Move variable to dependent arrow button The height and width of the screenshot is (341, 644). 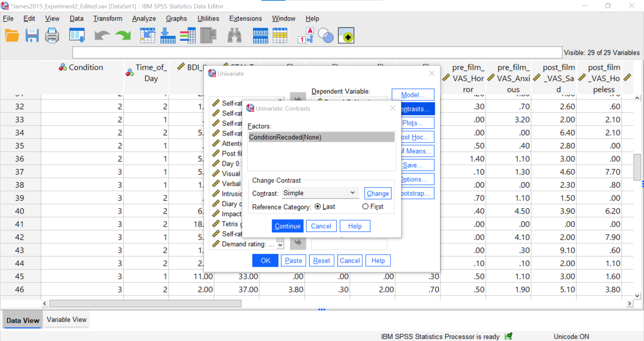tap(298, 97)
